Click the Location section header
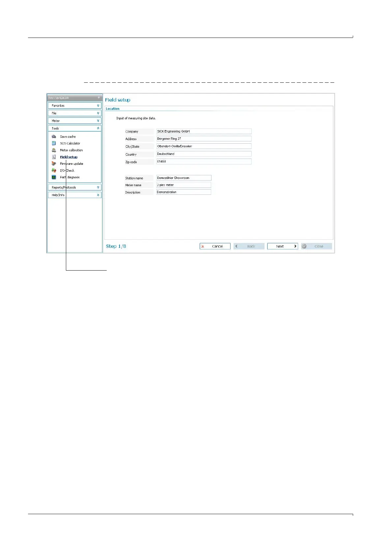This screenshot has width=392, height=555. point(113,108)
